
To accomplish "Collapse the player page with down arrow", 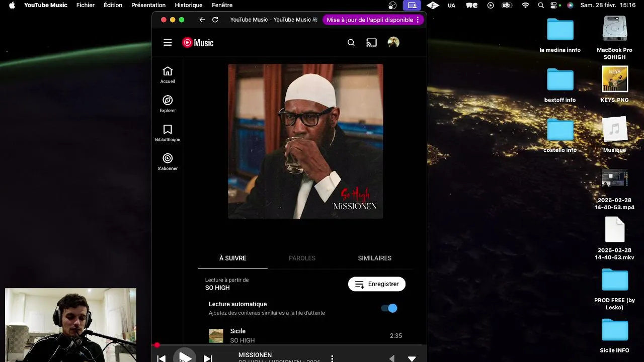I will 412,359.
